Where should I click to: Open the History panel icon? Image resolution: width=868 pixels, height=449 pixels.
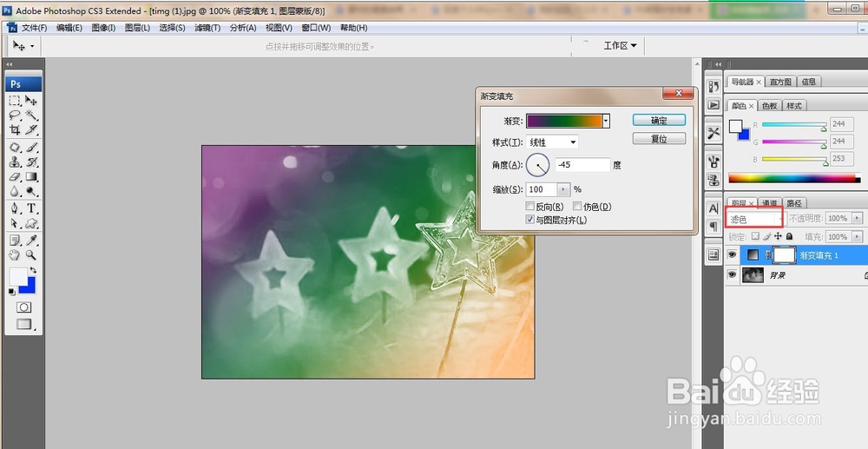[713, 86]
